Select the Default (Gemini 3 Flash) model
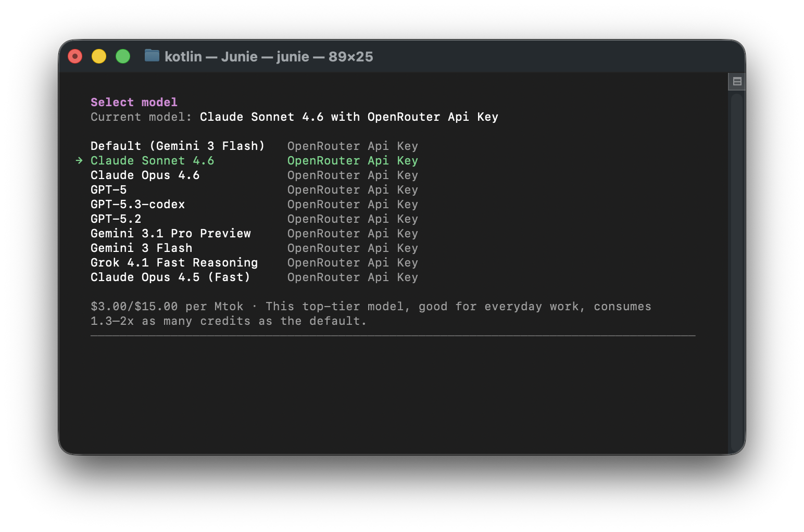 click(177, 146)
